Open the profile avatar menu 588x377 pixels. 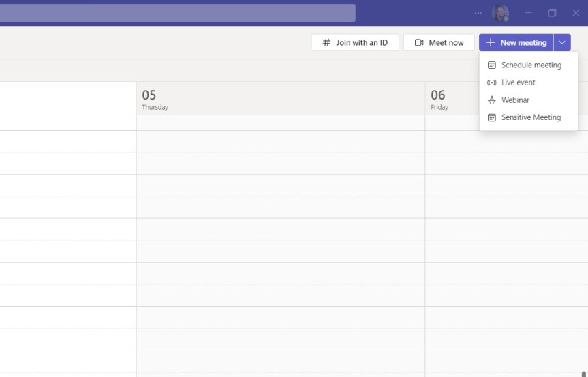pos(500,13)
